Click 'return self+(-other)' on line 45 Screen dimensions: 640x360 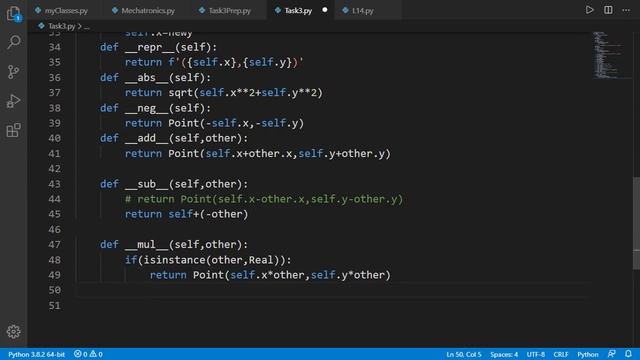pos(187,214)
